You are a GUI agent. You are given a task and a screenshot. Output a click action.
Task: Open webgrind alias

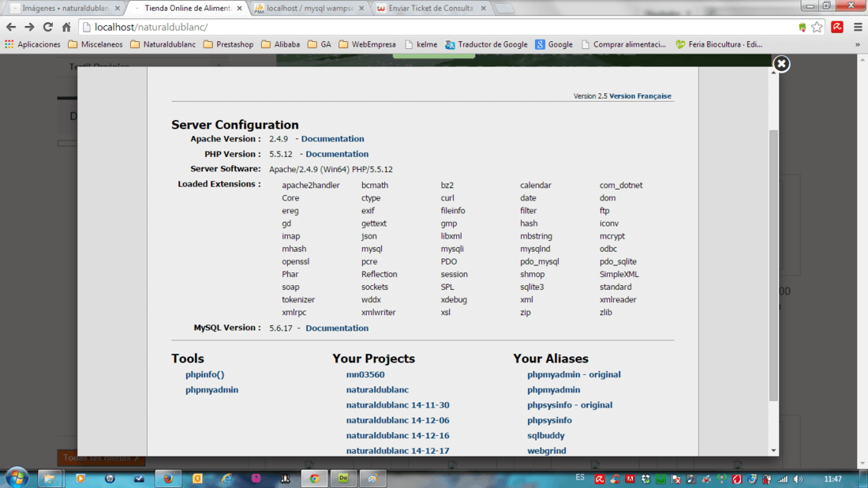pyautogui.click(x=546, y=451)
